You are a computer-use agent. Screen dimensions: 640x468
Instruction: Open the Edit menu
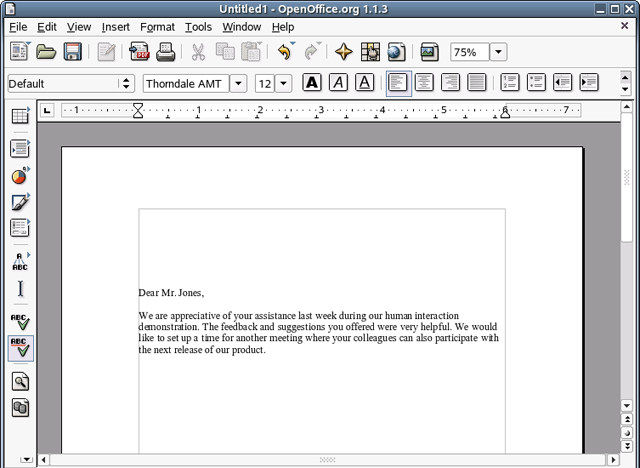coord(47,27)
